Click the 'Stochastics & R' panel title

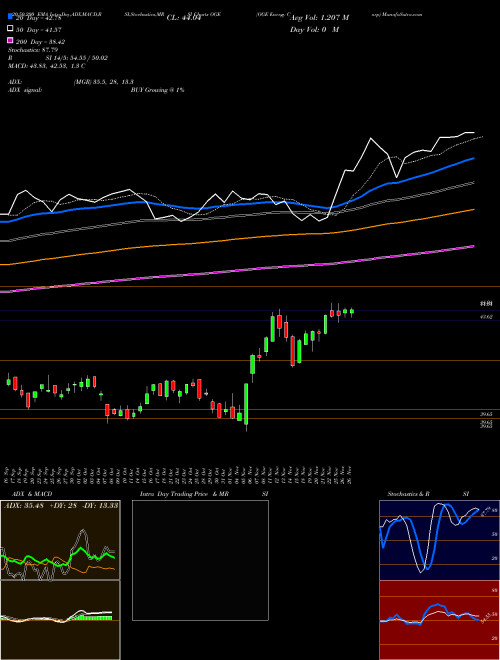point(409,494)
